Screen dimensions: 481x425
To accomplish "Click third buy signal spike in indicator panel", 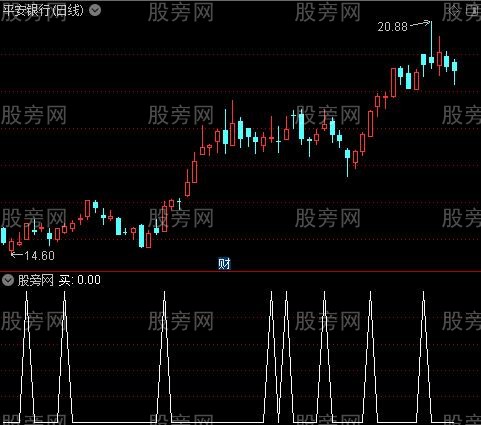I will click(x=164, y=357).
